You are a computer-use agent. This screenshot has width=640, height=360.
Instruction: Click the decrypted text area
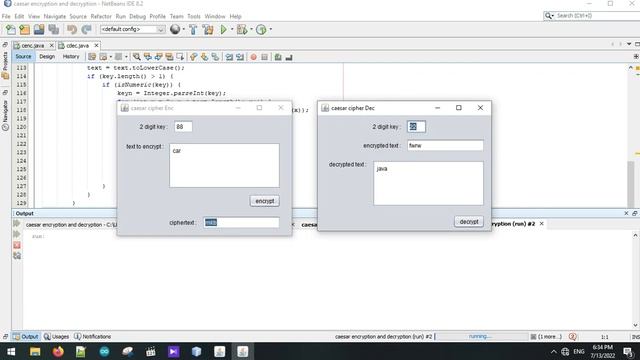pyautogui.click(x=428, y=183)
